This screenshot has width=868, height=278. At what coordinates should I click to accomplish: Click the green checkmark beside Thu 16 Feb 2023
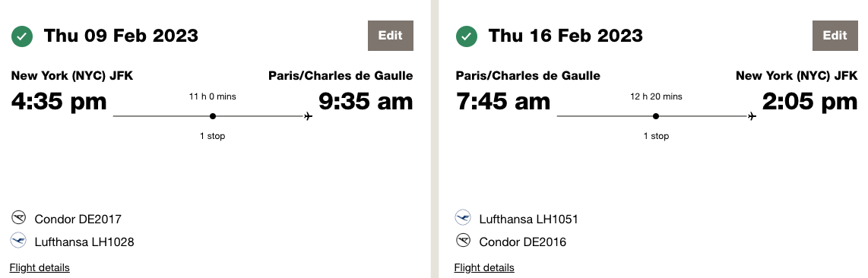point(466,36)
